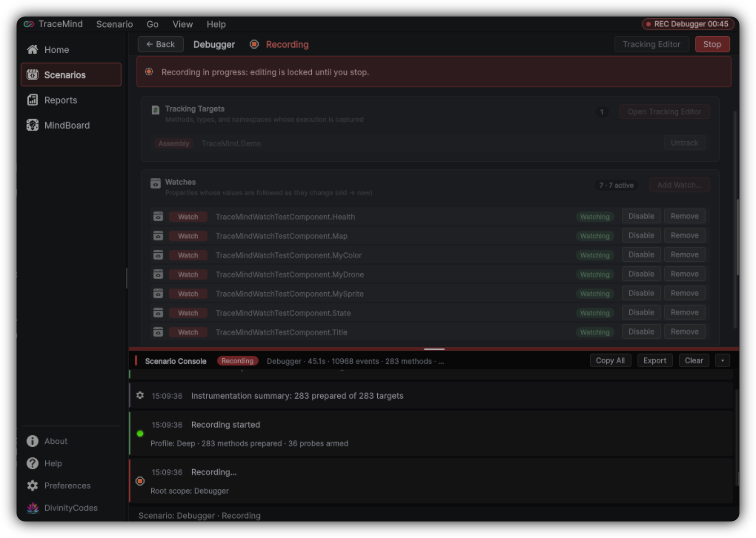The image size is (756, 538).
Task: Copy All console output
Action: (x=610, y=361)
